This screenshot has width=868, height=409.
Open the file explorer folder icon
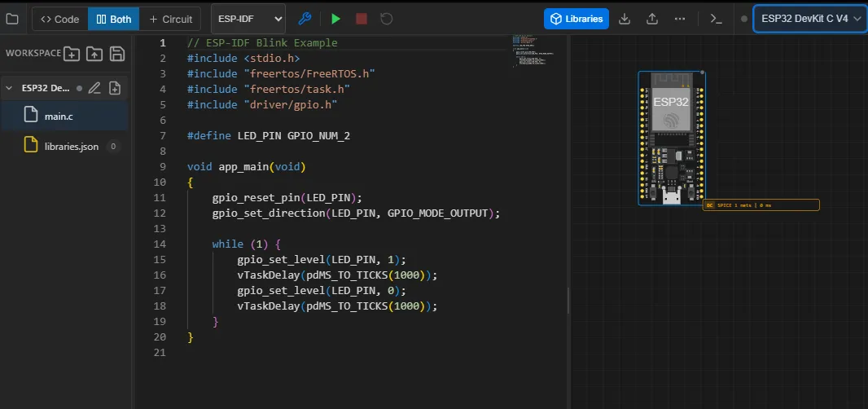pyautogui.click(x=11, y=19)
